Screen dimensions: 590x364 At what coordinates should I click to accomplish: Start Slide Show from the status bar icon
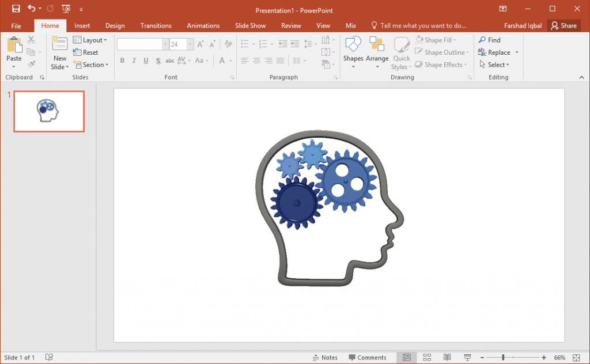tap(467, 357)
